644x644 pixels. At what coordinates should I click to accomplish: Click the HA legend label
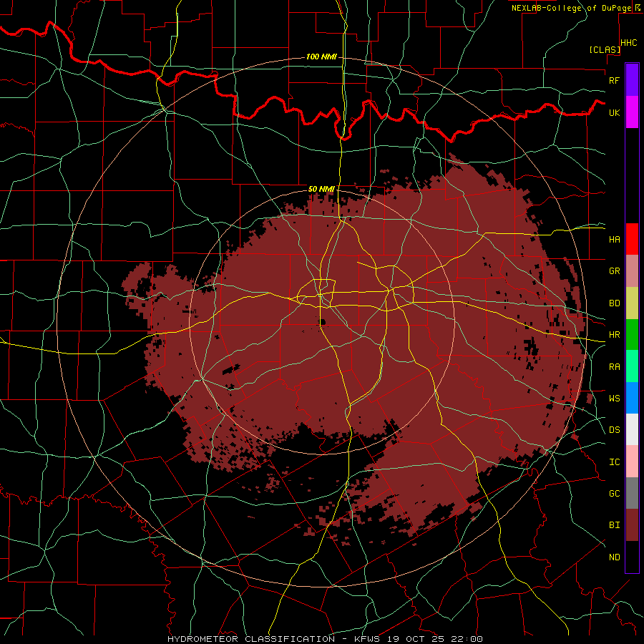(x=615, y=240)
